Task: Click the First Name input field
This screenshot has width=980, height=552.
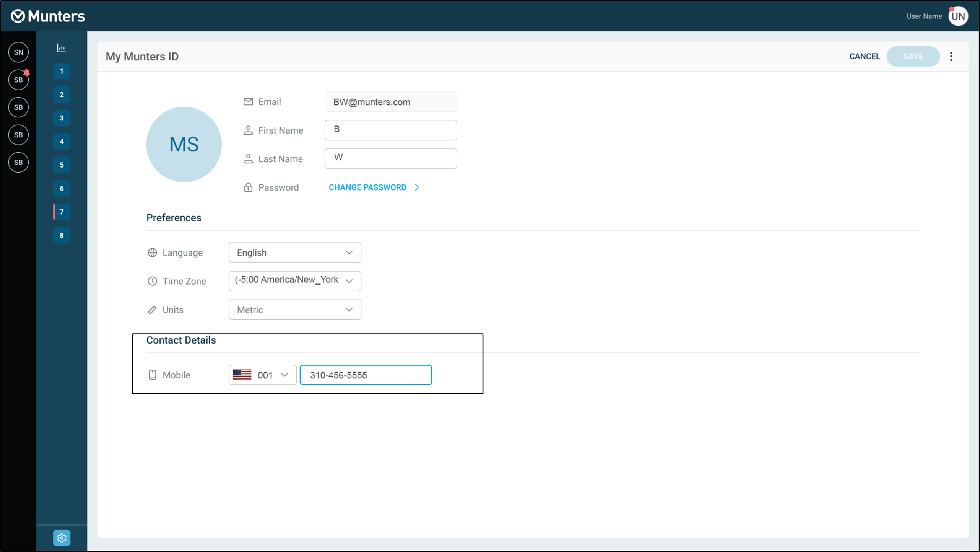Action: pos(390,130)
